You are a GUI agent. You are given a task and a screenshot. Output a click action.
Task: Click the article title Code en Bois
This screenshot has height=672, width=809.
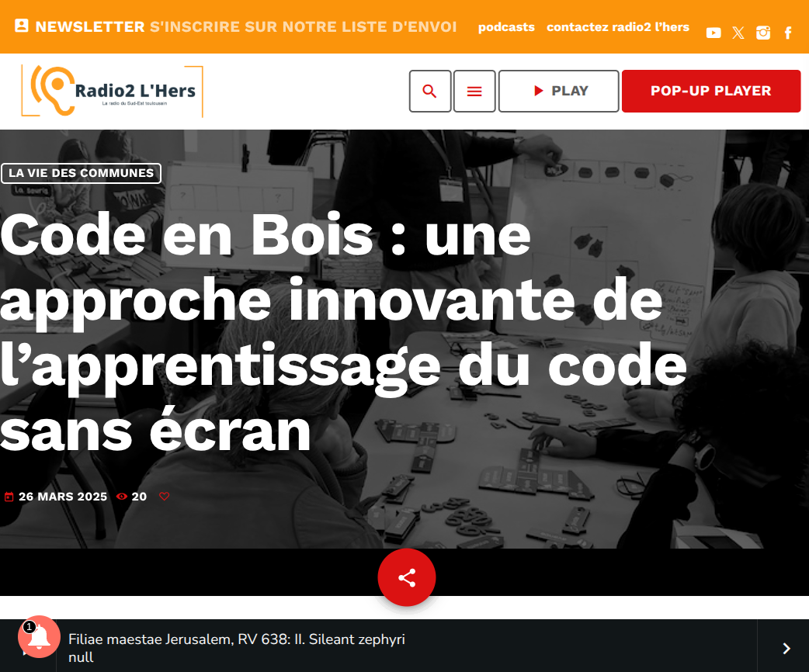point(343,333)
